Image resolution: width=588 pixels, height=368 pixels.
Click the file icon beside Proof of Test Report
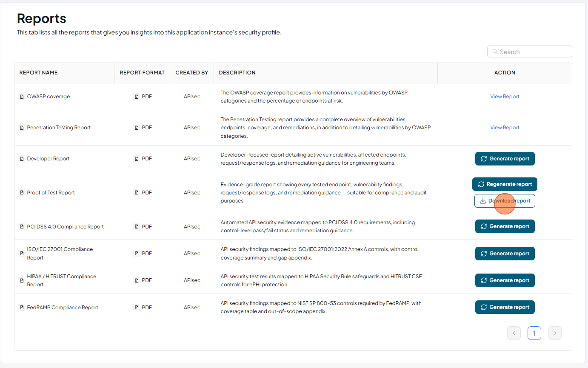22,193
